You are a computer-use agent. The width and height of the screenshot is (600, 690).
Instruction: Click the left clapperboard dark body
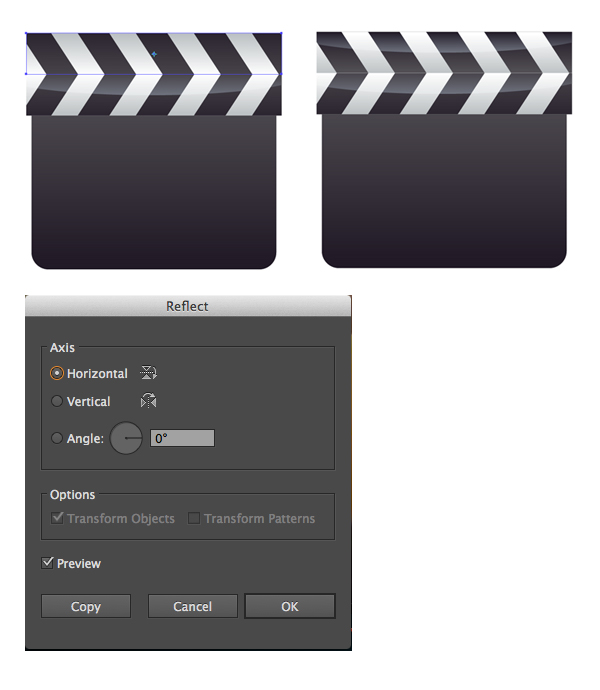154,192
